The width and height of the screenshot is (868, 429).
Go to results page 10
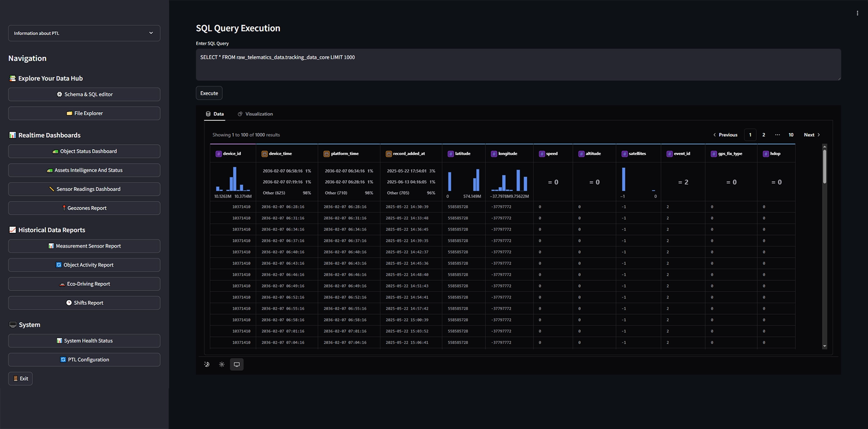[791, 135]
